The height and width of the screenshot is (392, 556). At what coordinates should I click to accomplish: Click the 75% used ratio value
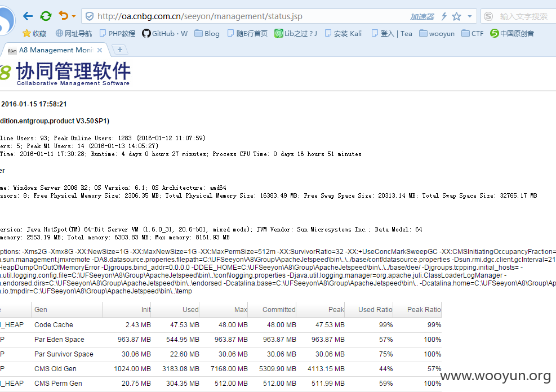(386, 354)
